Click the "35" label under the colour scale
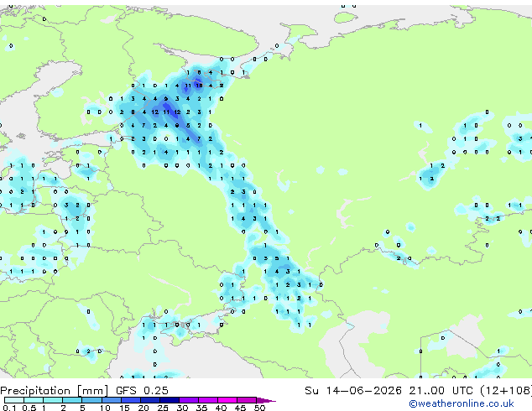The height and width of the screenshot is (411, 532). coord(201,408)
